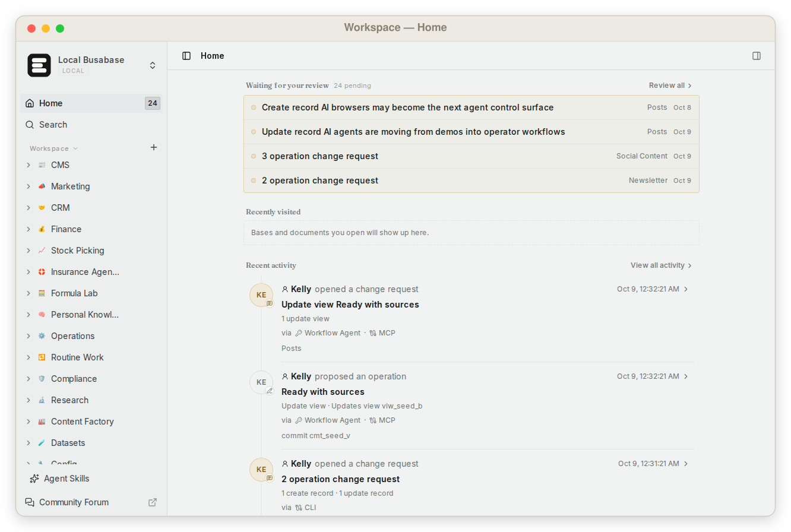
Task: Click the Operations gear icon
Action: (x=42, y=336)
